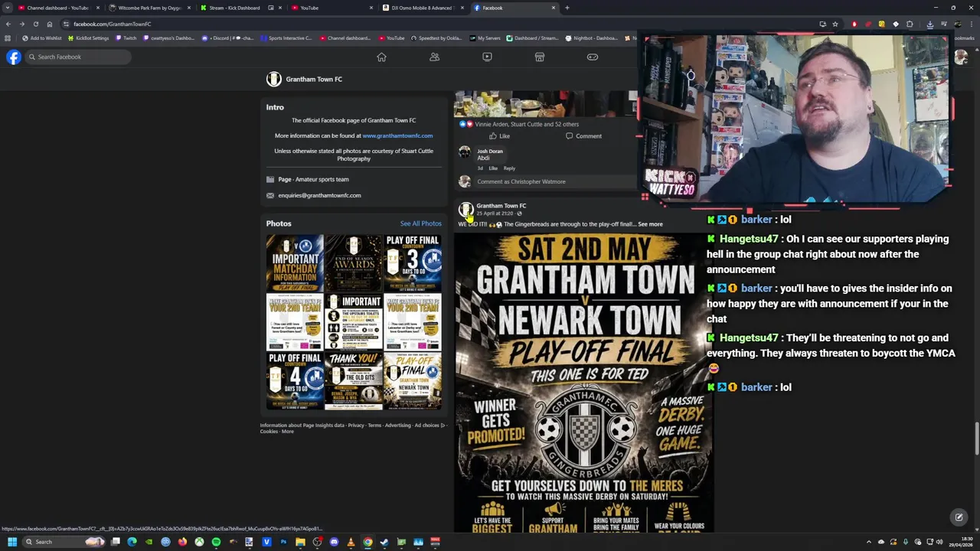980x551 pixels.
Task: Open the Marketplace icon in Facebook navigation
Action: click(x=540, y=57)
